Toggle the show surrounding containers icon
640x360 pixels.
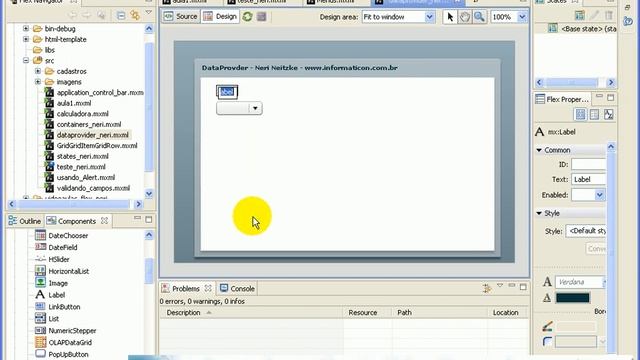[x=262, y=17]
